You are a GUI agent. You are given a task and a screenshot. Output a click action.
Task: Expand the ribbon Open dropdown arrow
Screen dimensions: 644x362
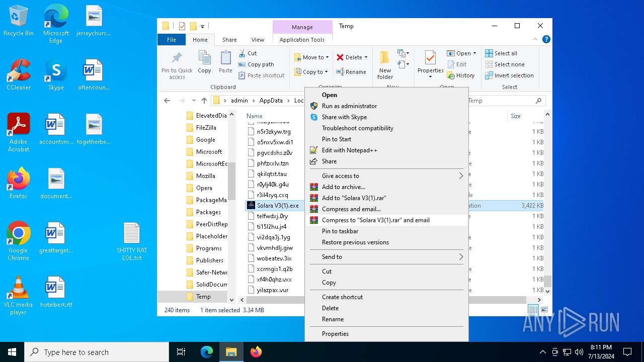point(474,53)
